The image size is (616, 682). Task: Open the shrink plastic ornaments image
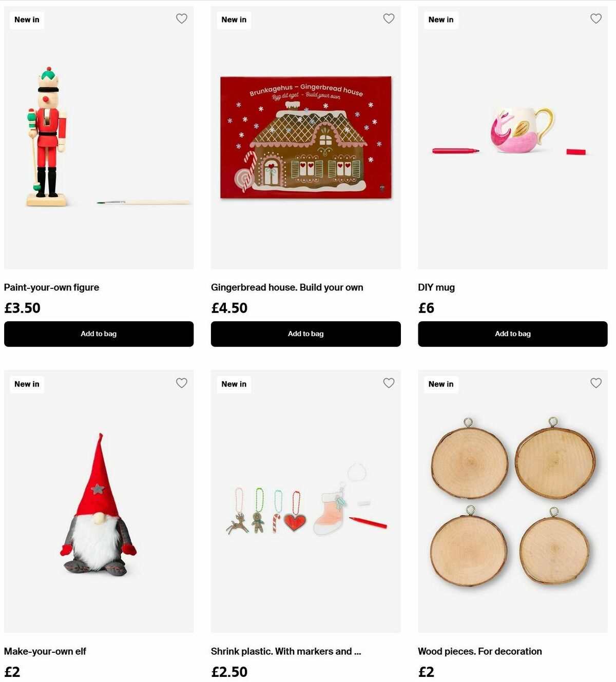click(x=305, y=501)
